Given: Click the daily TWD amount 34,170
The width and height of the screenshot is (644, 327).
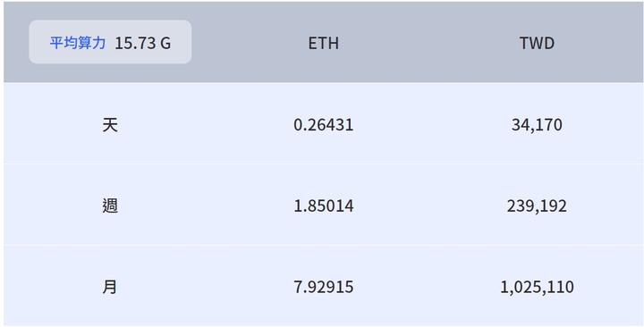Looking at the screenshot, I should 537,125.
